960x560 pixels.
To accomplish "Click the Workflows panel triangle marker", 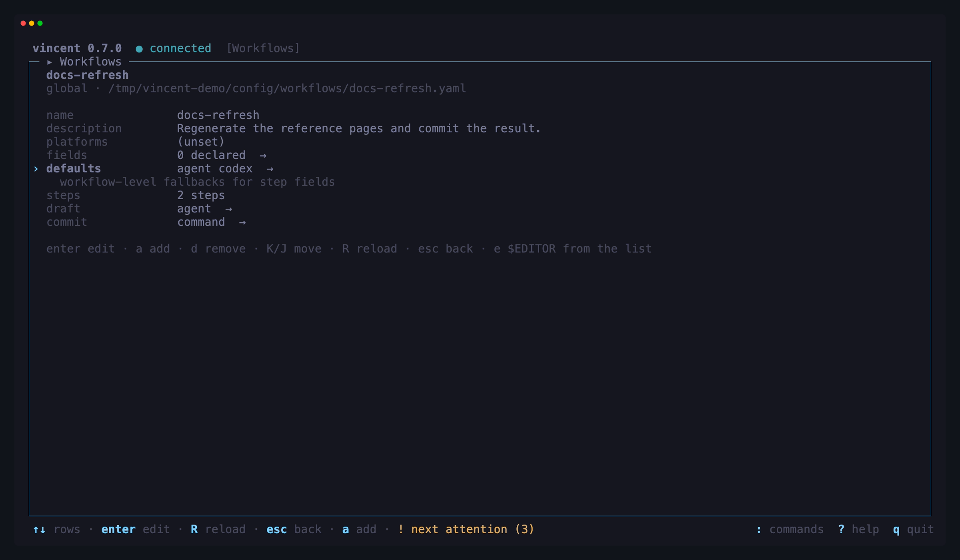I will (x=50, y=62).
